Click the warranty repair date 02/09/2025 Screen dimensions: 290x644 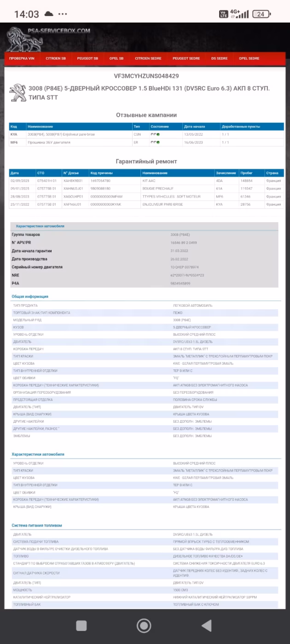point(20,181)
